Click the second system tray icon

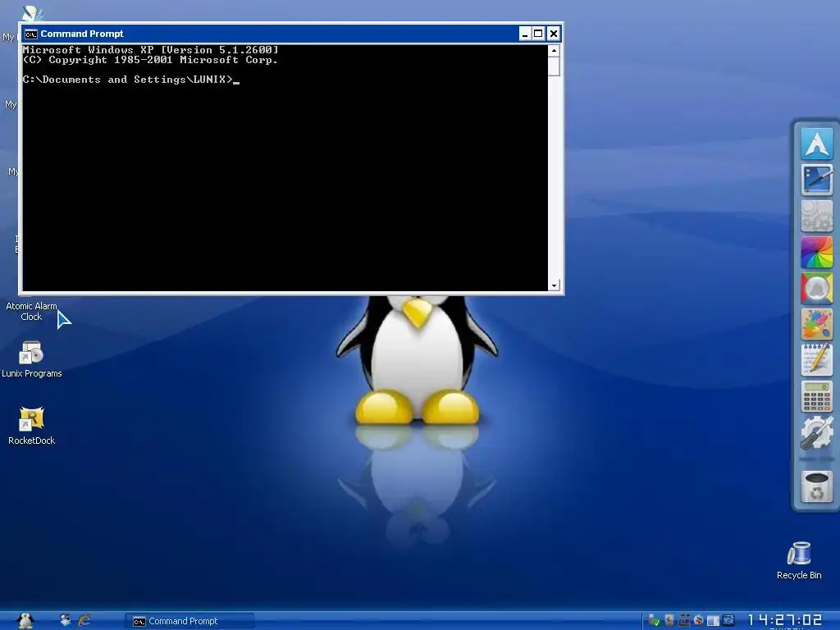tap(669, 620)
